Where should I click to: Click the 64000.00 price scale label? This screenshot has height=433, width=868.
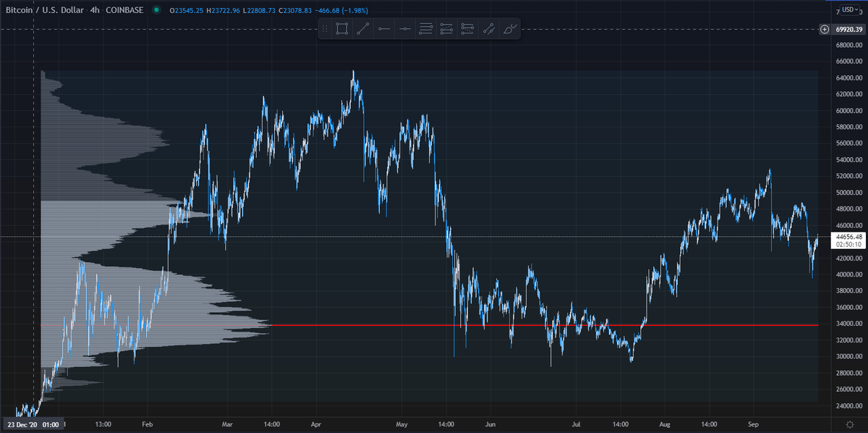(848, 78)
